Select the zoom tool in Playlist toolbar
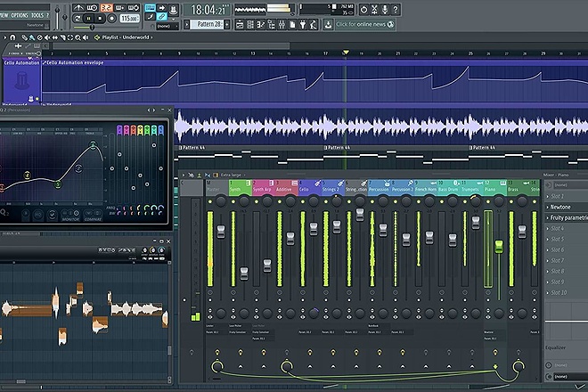 coord(78,37)
